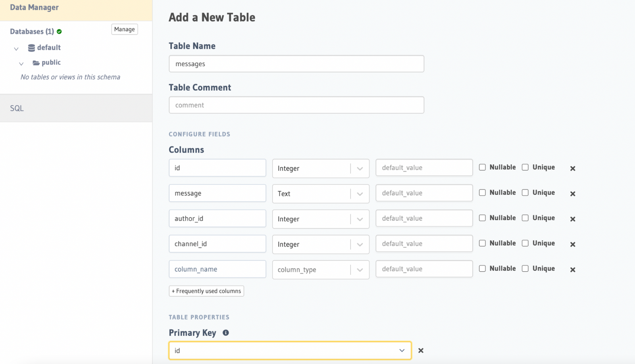Click the info icon next to Primary Key
Screen dimensions: 635x364
click(x=225, y=333)
